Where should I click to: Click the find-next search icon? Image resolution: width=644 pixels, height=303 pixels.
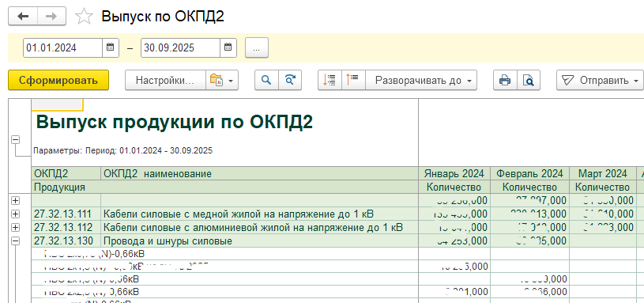point(290,80)
